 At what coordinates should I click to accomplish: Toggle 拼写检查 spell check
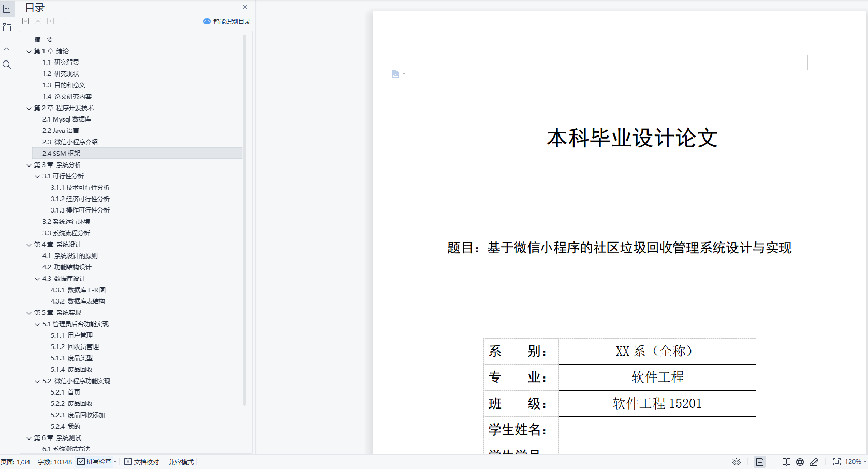[x=95, y=462]
